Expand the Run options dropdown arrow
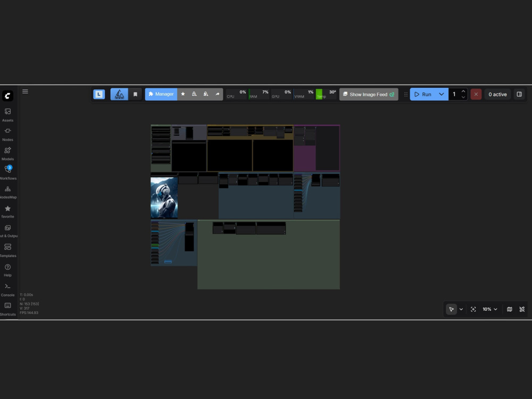The image size is (532, 399). click(442, 94)
